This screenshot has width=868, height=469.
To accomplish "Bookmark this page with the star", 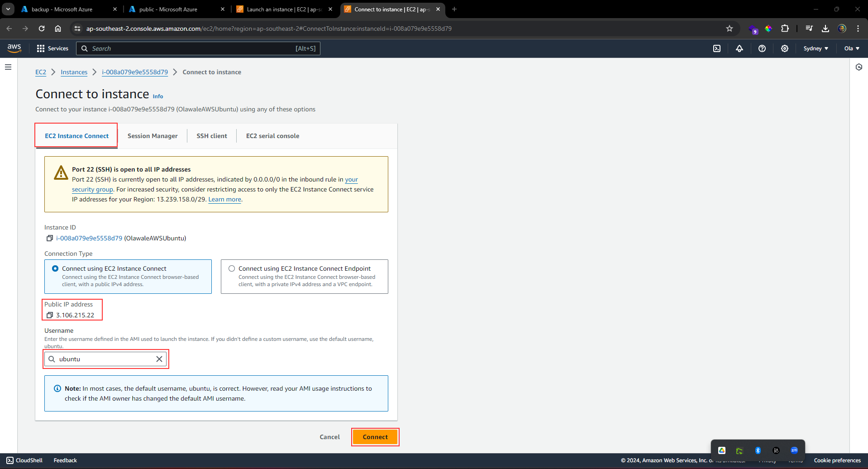I will (x=730, y=29).
